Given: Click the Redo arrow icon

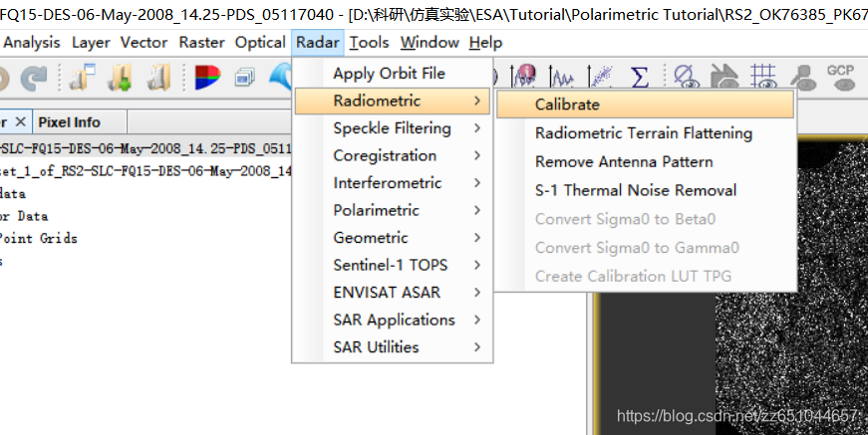Looking at the screenshot, I should (x=34, y=78).
